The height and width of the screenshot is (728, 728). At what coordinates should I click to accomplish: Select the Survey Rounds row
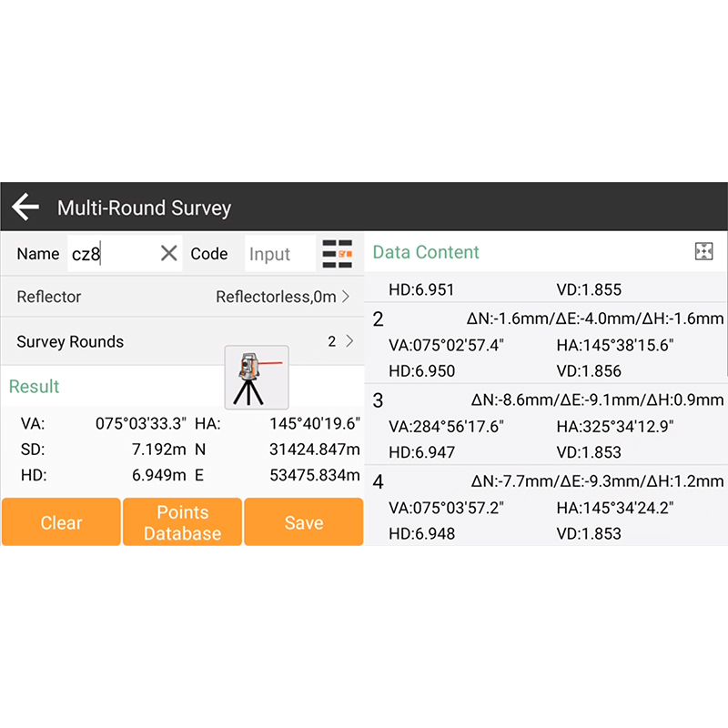(182, 341)
